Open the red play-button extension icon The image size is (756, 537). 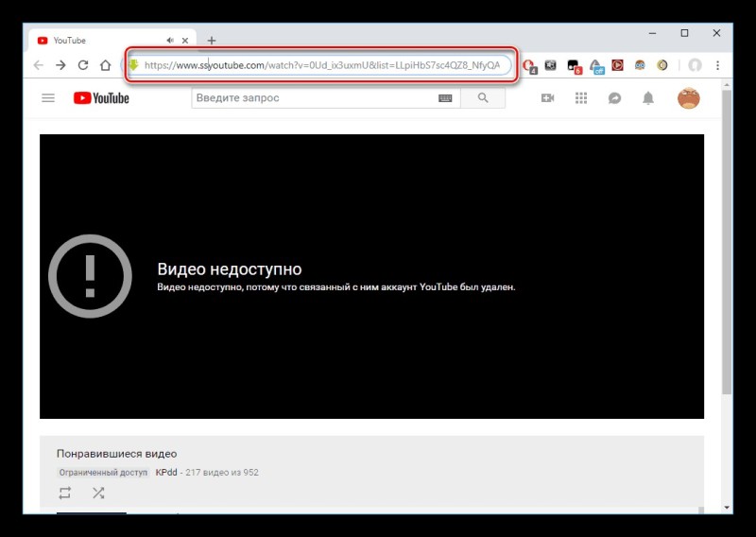tap(617, 65)
